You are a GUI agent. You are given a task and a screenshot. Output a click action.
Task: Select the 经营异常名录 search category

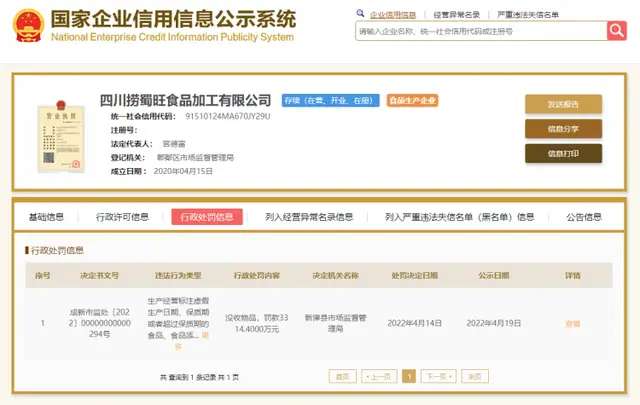point(457,15)
